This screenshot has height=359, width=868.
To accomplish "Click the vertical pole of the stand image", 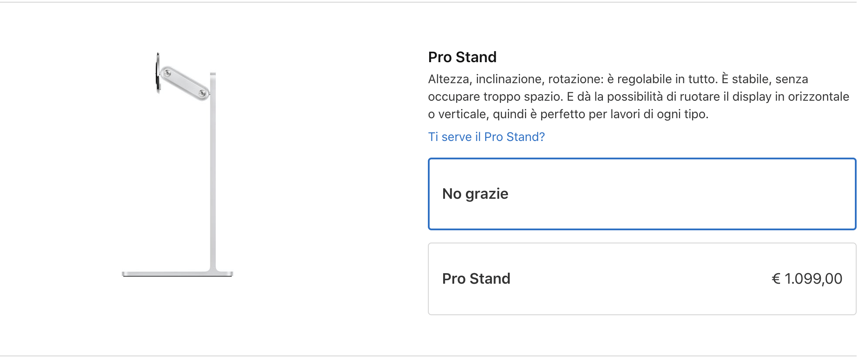I will [x=213, y=172].
